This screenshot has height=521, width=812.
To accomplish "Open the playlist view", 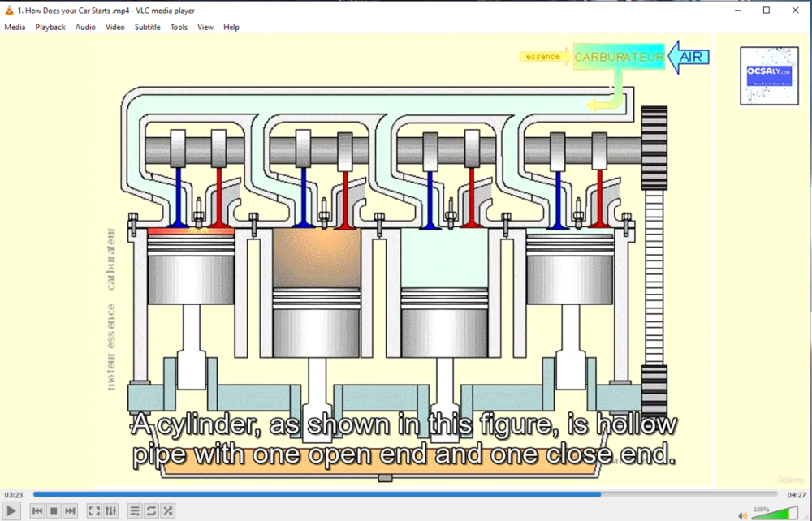I will [x=135, y=510].
